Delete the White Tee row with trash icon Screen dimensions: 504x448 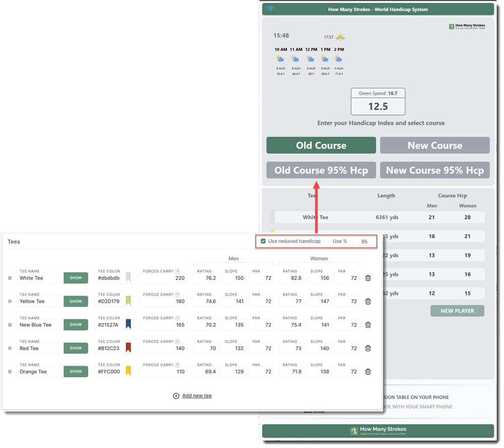368,278
